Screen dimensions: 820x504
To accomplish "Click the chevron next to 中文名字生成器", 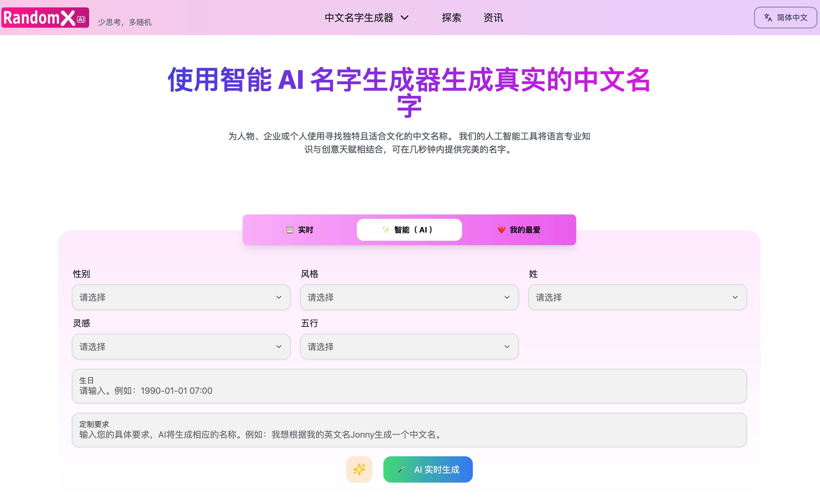I will [404, 18].
